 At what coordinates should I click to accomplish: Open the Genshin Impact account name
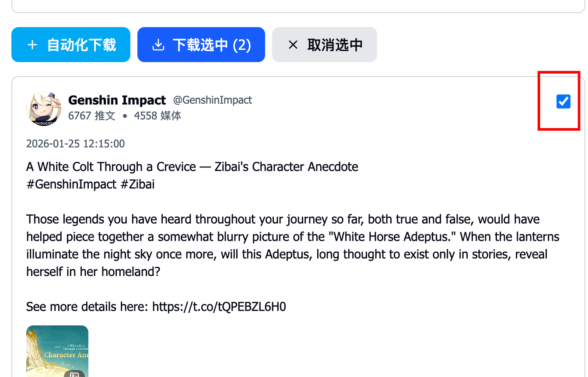click(117, 100)
